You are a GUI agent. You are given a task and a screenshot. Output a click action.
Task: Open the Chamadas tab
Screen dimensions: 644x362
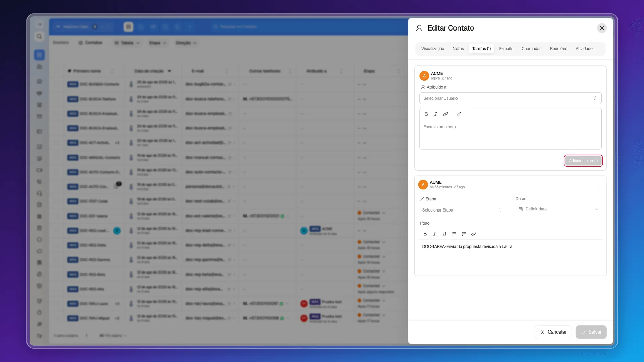coord(531,49)
